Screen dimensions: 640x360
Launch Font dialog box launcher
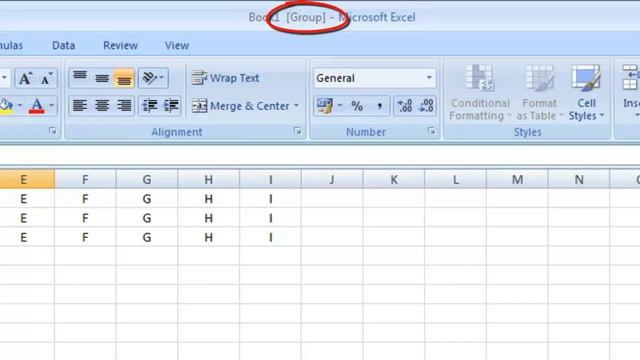[x=53, y=131]
